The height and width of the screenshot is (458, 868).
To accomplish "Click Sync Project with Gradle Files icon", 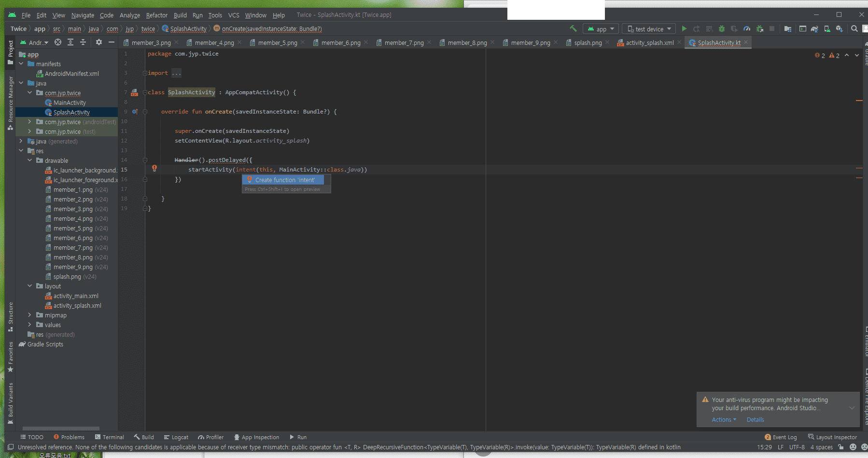I will pos(814,29).
